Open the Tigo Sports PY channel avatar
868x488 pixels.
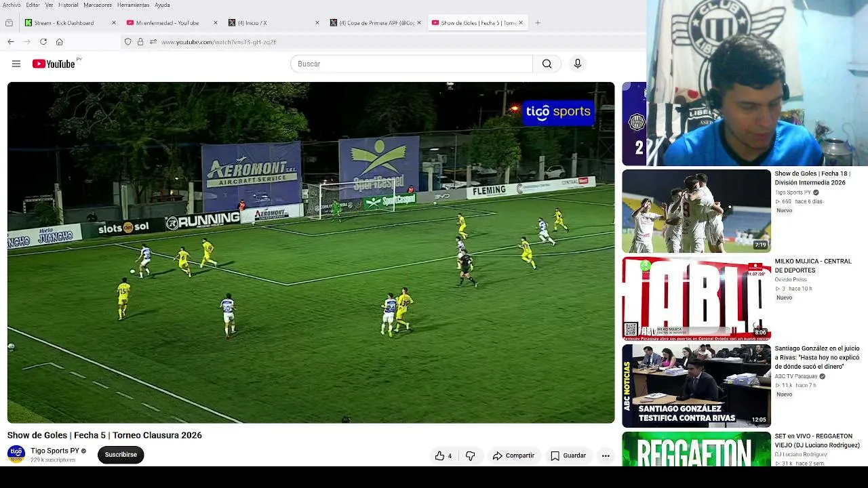tap(16, 454)
